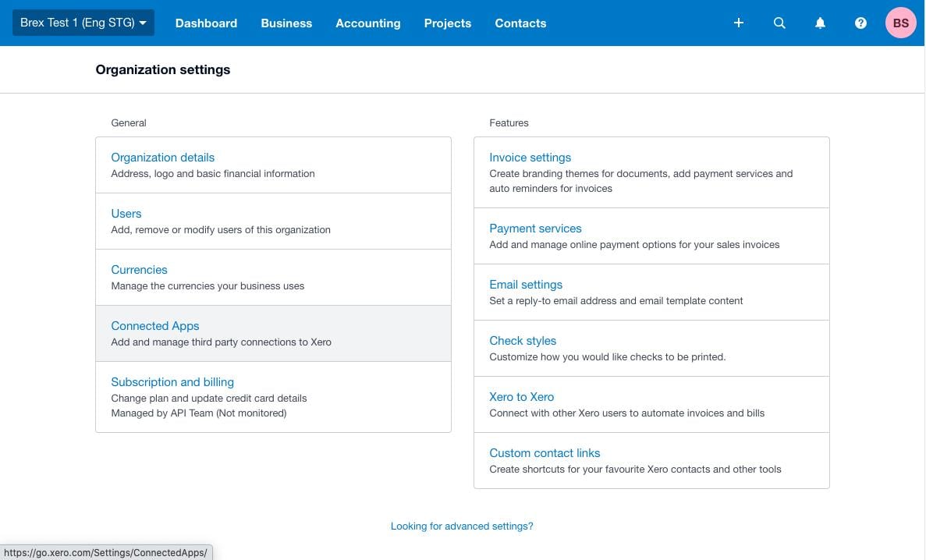Click Looking for advanced settings link
The width and height of the screenshot is (926, 560).
coord(462,526)
